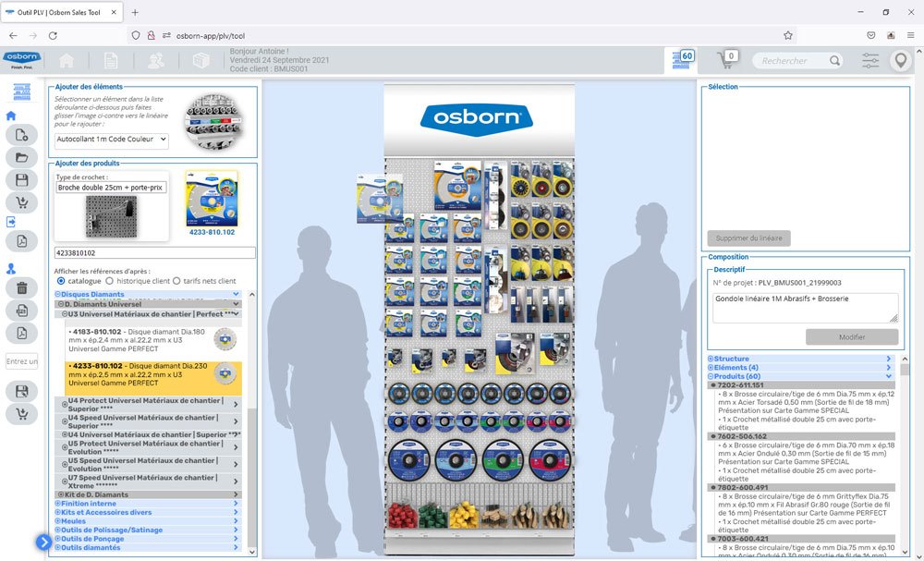Viewport: 924px width, 561px height.
Task: Select the Outil PLV browser tab
Action: 61,12
